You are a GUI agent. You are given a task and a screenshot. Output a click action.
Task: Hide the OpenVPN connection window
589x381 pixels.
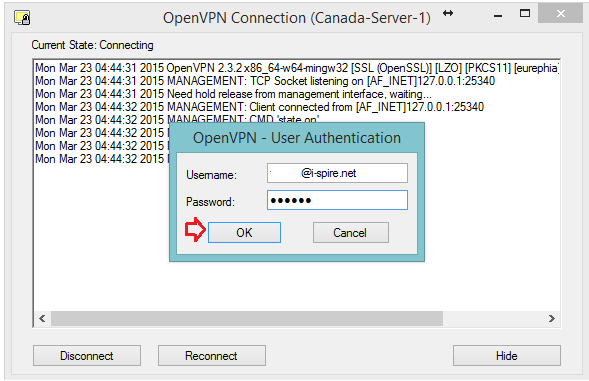click(x=506, y=355)
